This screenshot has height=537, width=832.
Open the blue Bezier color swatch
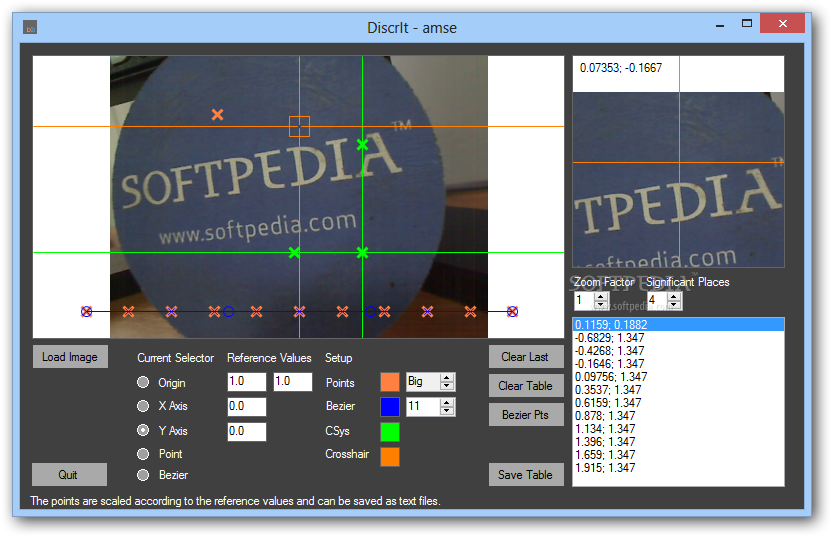tap(390, 407)
